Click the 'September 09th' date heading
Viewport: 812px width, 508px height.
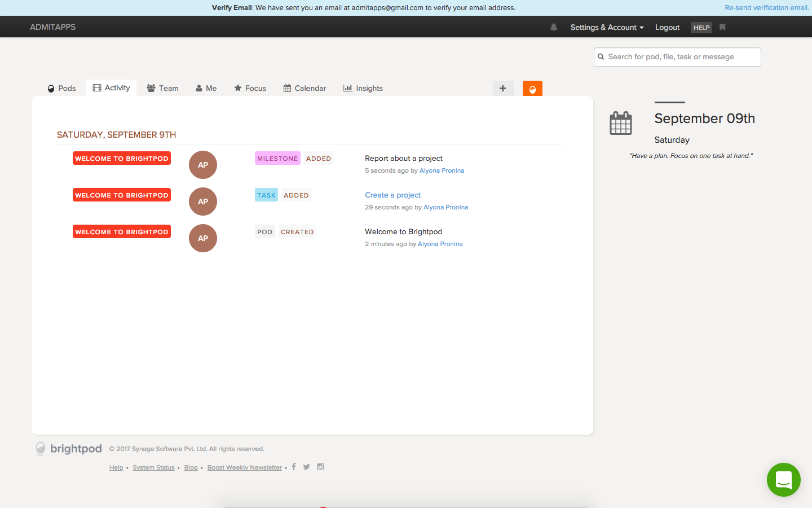pos(704,119)
